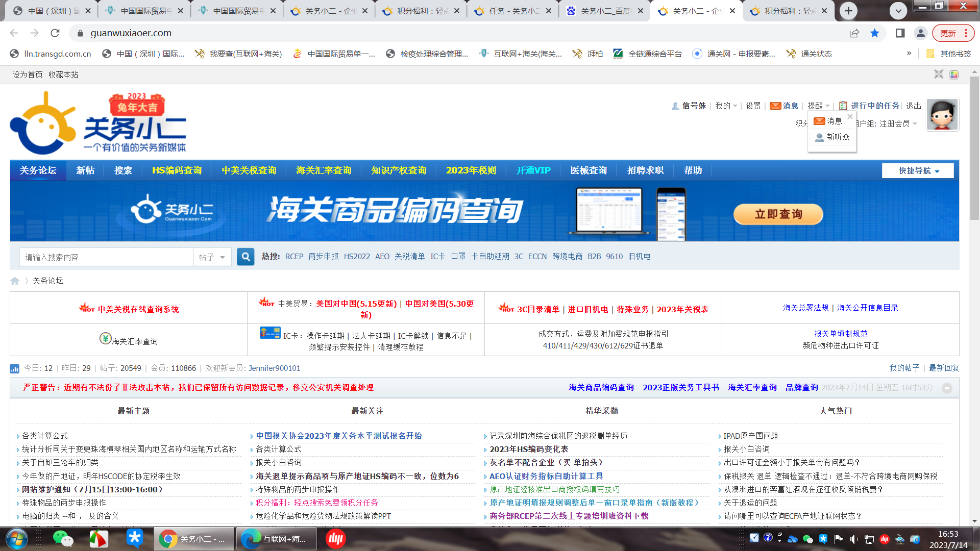Screen dimensions: 980x551
Task: Expand the 快捷导航 dropdown
Action: point(918,170)
